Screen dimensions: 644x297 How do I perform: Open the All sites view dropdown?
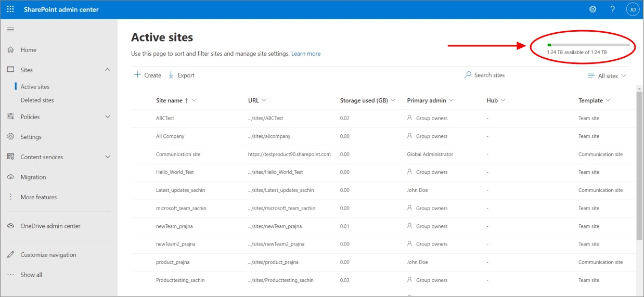(x=607, y=76)
